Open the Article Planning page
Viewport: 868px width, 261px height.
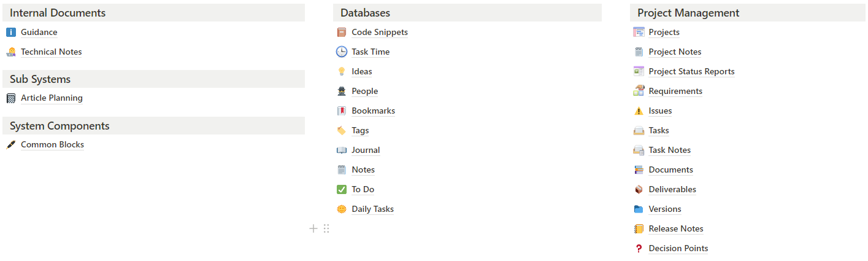(x=52, y=98)
